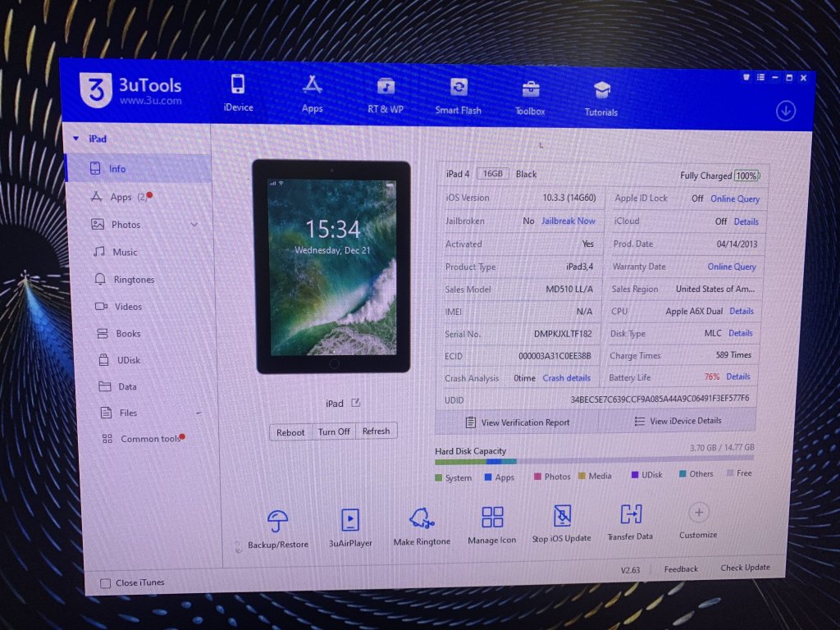840x630 pixels.
Task: Click the hard disk capacity bar
Action: [x=594, y=459]
